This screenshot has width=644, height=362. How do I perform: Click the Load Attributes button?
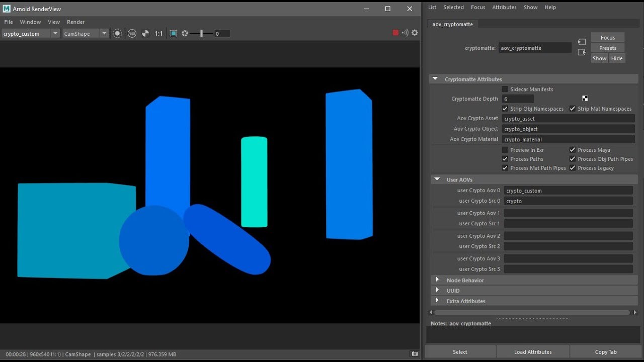(533, 352)
